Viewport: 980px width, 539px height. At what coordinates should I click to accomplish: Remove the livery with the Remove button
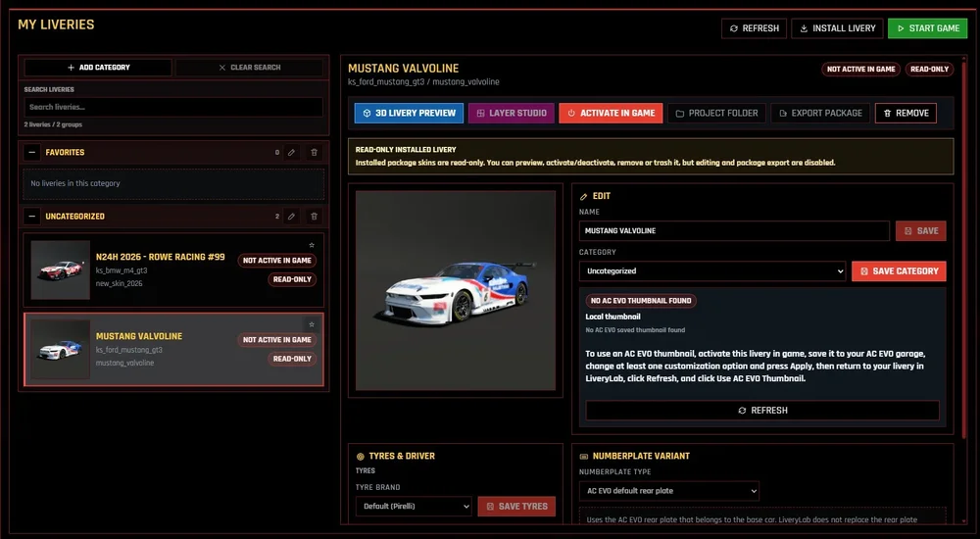point(906,113)
